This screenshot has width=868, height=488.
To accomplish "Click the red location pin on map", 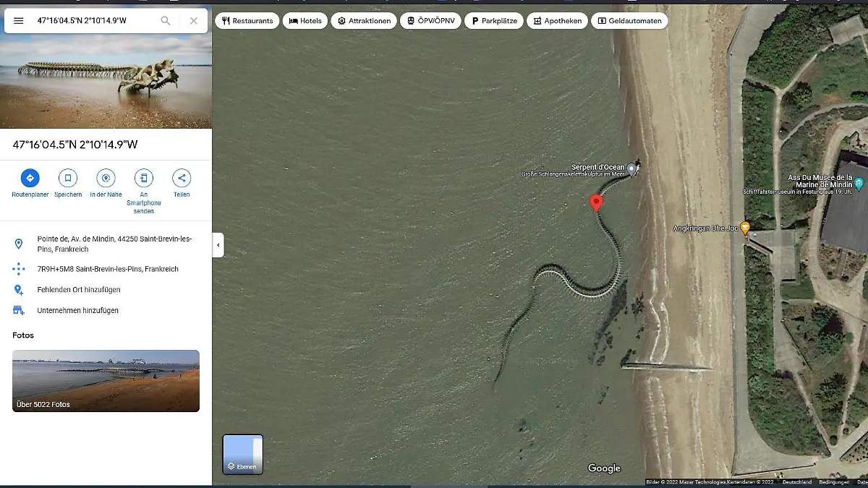I will tap(596, 202).
